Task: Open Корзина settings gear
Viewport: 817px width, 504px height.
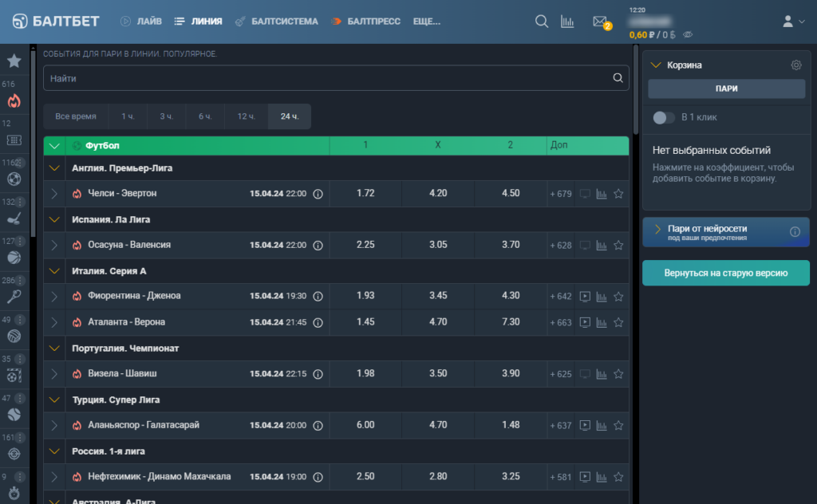Action: 796,65
